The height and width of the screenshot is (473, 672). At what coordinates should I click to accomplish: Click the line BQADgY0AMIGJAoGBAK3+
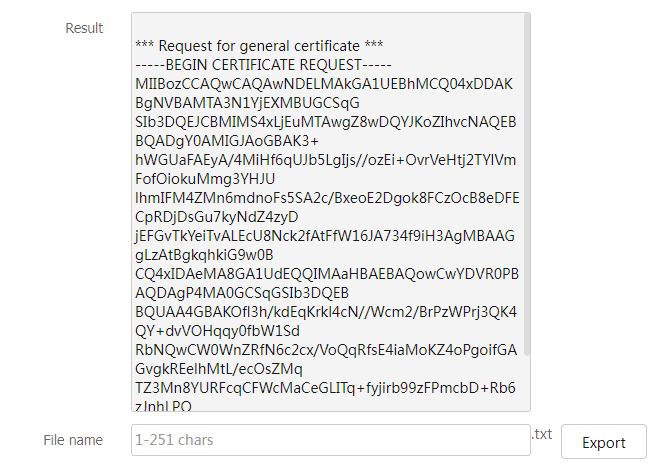coord(227,141)
